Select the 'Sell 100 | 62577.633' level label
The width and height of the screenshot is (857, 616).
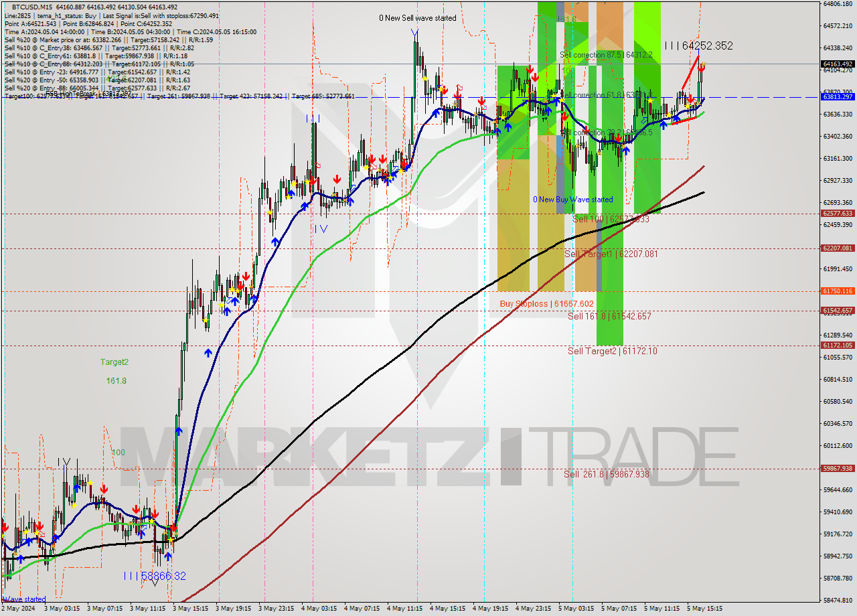pos(611,219)
